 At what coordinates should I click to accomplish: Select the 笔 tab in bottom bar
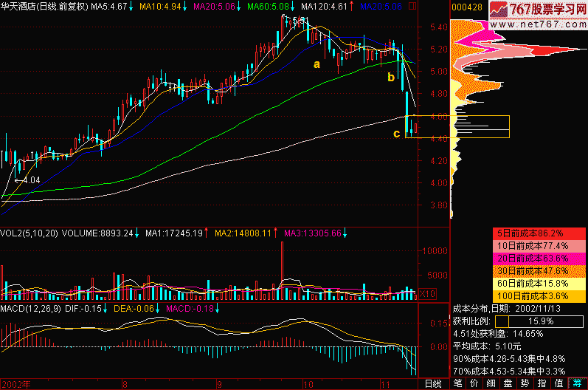pyautogui.click(x=458, y=383)
